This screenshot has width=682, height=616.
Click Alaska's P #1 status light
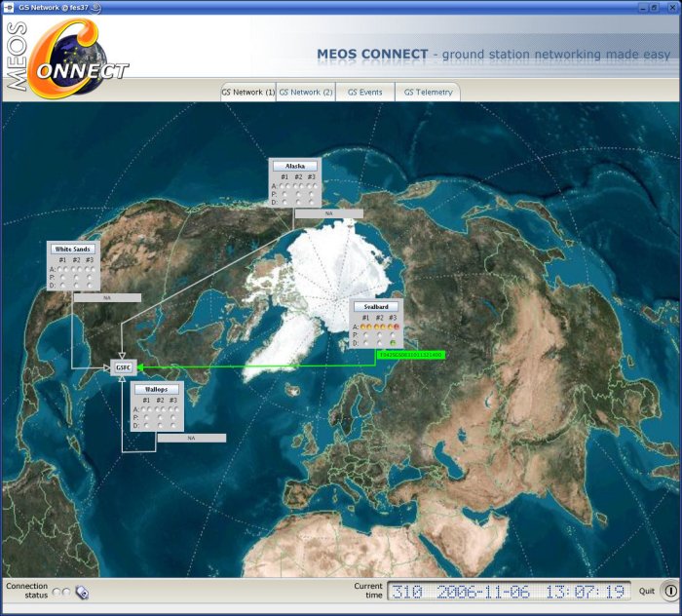pyautogui.click(x=284, y=193)
